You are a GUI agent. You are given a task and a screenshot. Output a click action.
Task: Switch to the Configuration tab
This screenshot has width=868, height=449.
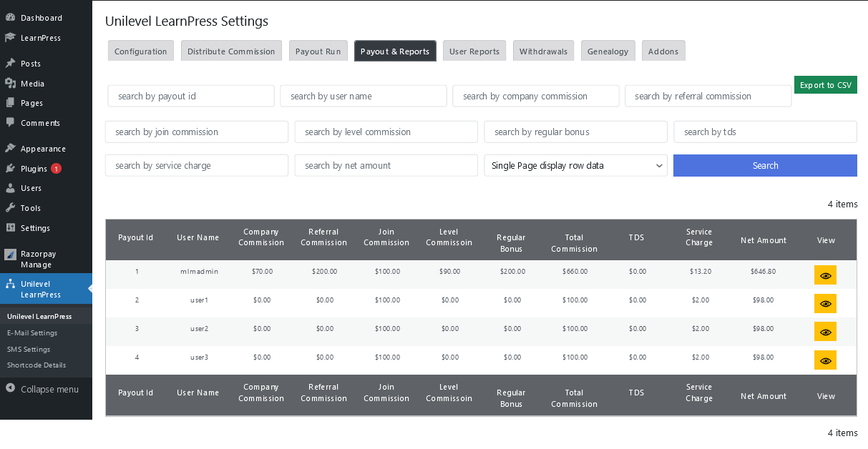pyautogui.click(x=140, y=51)
